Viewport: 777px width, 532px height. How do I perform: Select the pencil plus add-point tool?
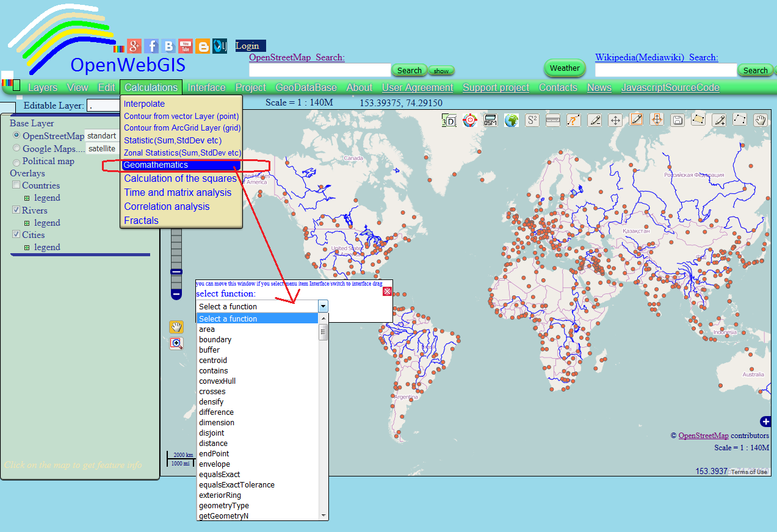coord(719,120)
